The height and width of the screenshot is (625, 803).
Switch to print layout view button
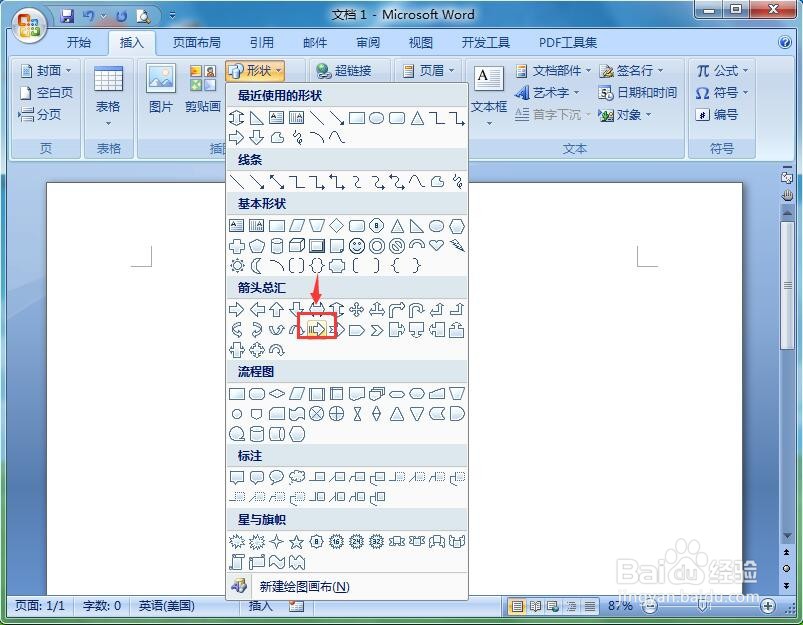pos(517,607)
